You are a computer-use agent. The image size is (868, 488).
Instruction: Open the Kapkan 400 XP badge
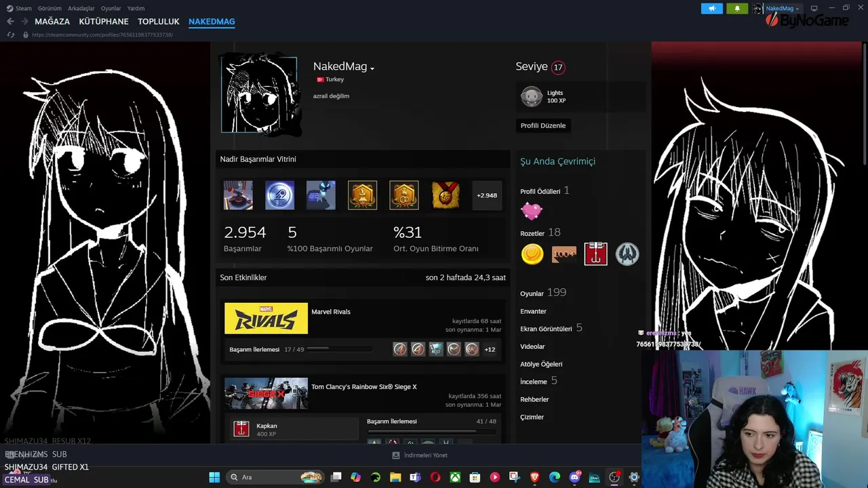tap(294, 428)
